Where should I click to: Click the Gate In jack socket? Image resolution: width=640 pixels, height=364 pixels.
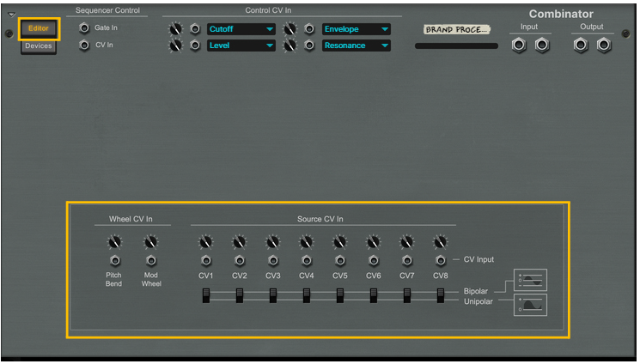84,27
